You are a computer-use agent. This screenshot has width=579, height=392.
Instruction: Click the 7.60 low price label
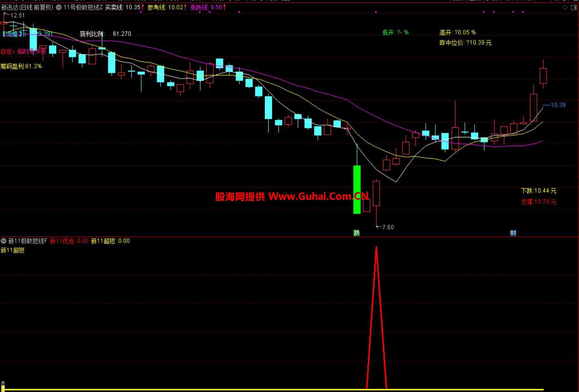coord(388,227)
